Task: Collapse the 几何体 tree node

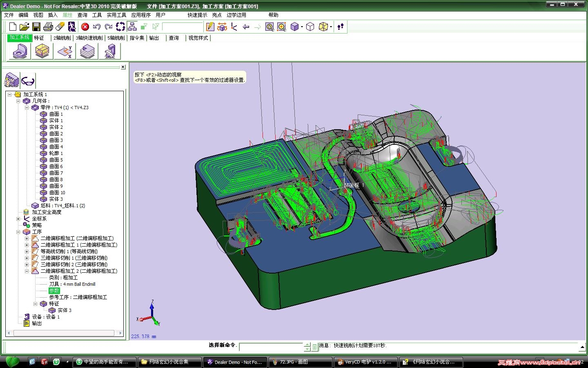Action: (18, 101)
